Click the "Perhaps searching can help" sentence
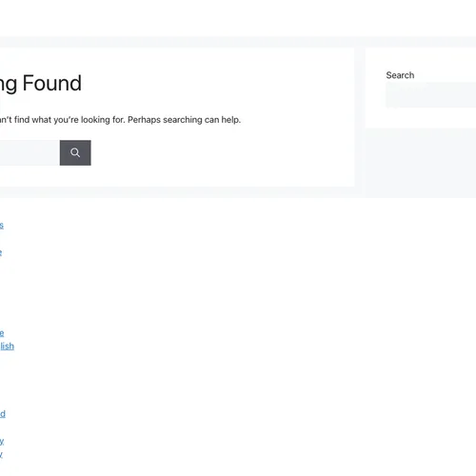 point(184,120)
